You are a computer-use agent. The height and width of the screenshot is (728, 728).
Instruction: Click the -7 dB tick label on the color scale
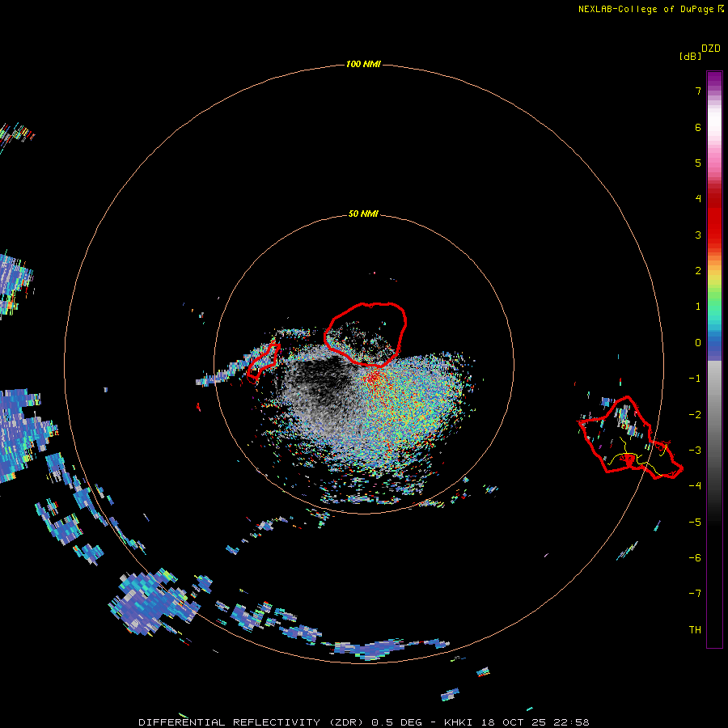[695, 594]
